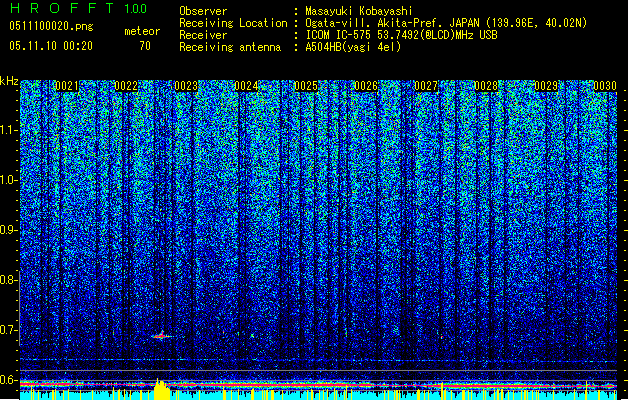This screenshot has width=629, height=400.
Task: Click the Observer field label
Action: pos(203,11)
